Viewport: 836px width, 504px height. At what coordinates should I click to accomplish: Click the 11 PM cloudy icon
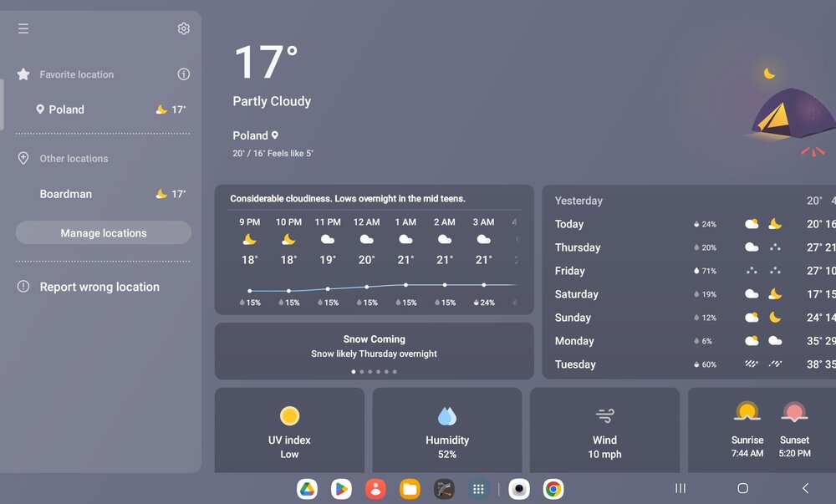(328, 240)
